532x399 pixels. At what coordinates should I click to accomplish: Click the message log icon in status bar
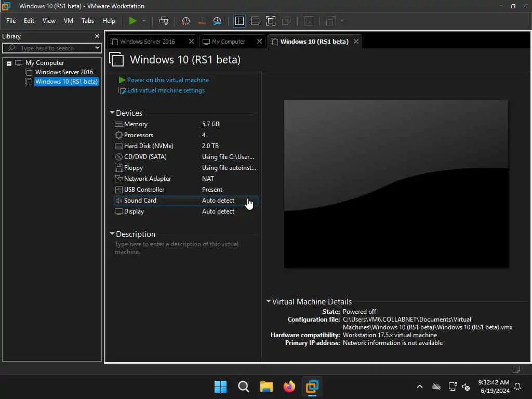tap(516, 369)
